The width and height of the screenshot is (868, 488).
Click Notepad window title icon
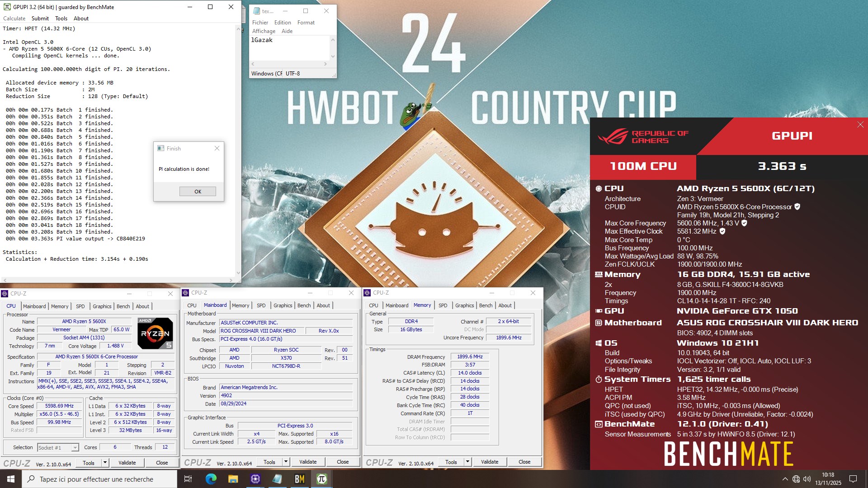(257, 11)
